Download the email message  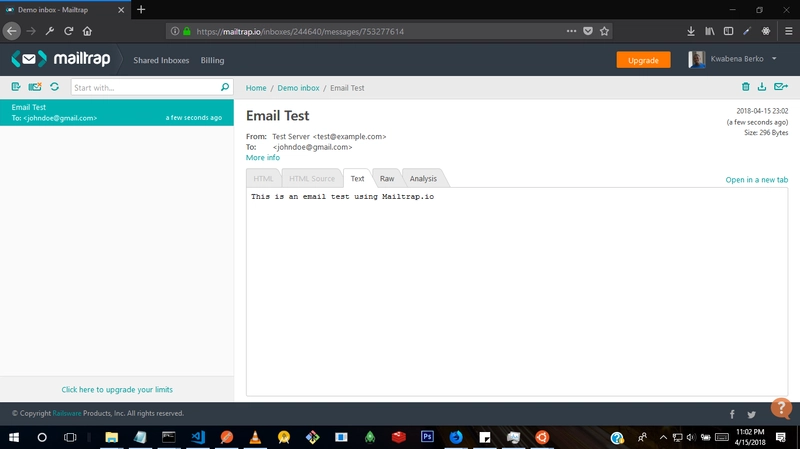tap(762, 88)
